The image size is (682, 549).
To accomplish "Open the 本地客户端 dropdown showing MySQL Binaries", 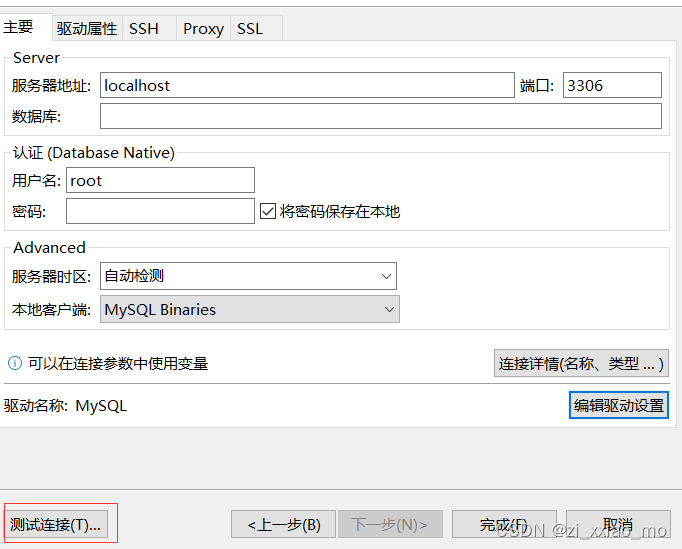I will pyautogui.click(x=250, y=309).
